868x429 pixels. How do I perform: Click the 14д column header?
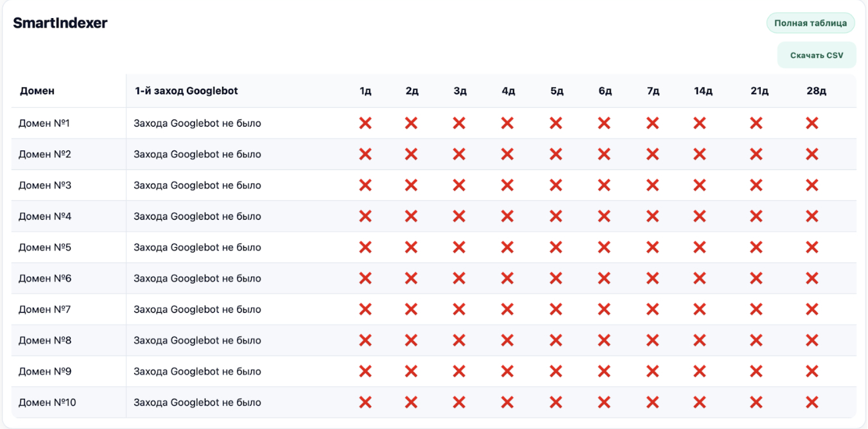(703, 91)
